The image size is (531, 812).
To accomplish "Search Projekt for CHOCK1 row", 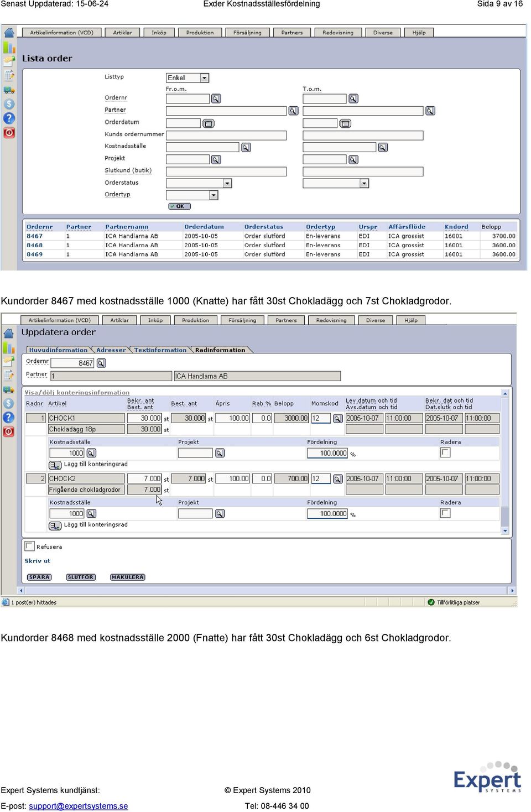I will coord(220,453).
